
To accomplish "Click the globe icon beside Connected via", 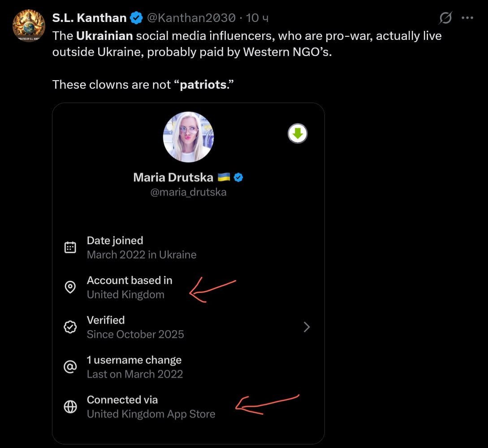I will pyautogui.click(x=70, y=407).
